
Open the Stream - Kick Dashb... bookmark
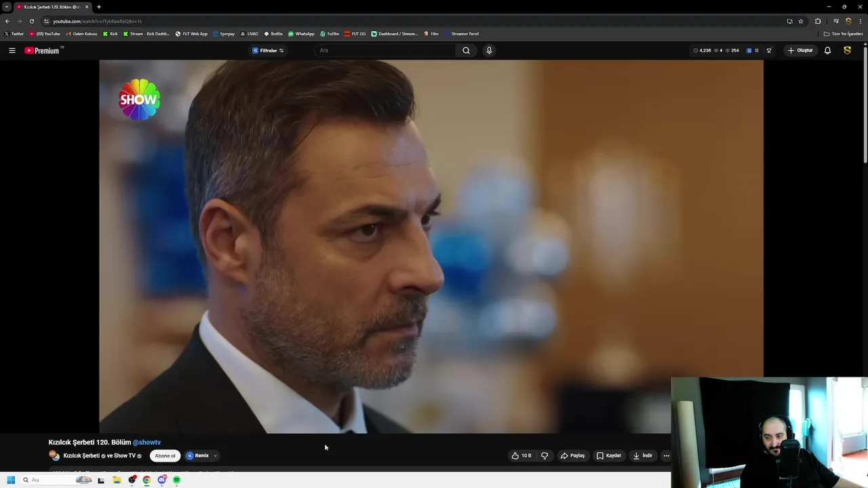(x=146, y=33)
